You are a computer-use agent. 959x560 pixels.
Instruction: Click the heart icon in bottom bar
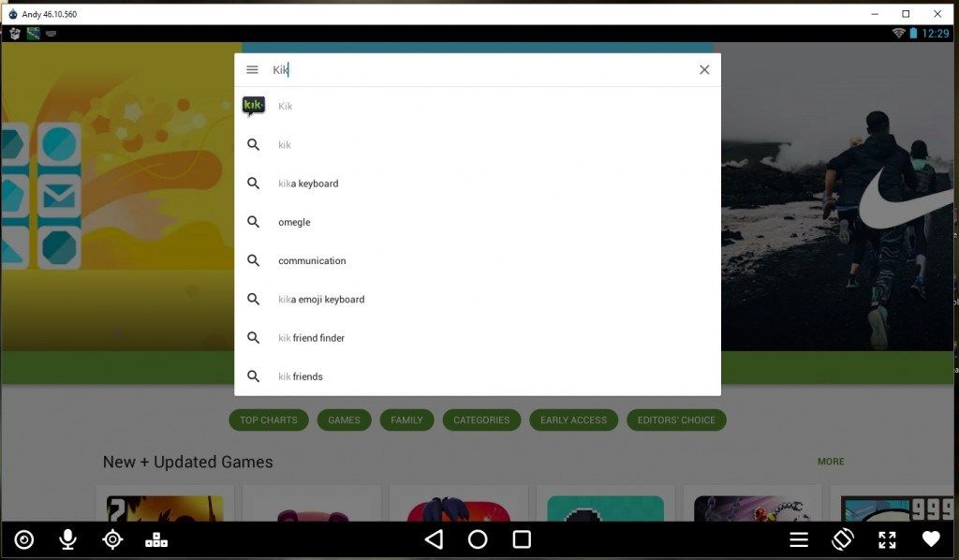tap(931, 539)
